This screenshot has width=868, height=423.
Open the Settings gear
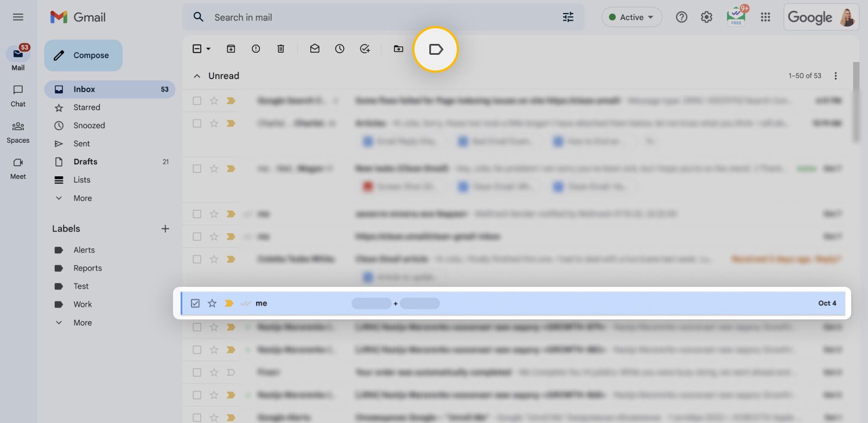706,17
